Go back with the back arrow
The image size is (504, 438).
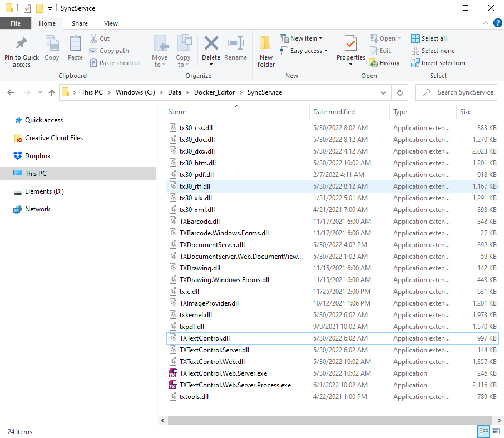click(x=11, y=92)
